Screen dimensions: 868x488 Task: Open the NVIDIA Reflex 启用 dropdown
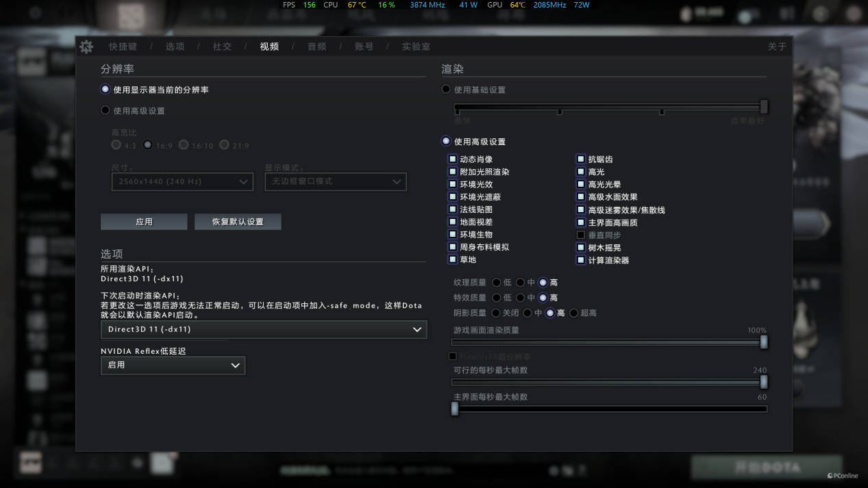point(173,365)
